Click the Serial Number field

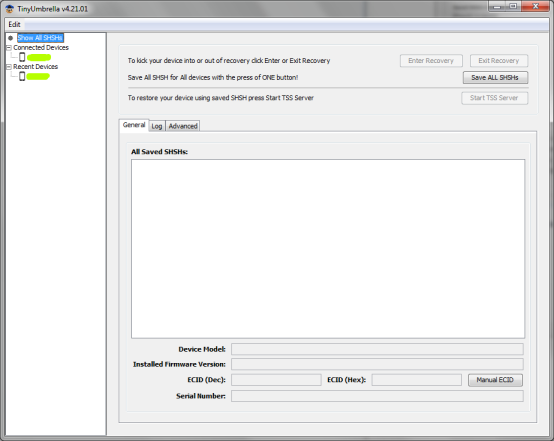pyautogui.click(x=377, y=396)
